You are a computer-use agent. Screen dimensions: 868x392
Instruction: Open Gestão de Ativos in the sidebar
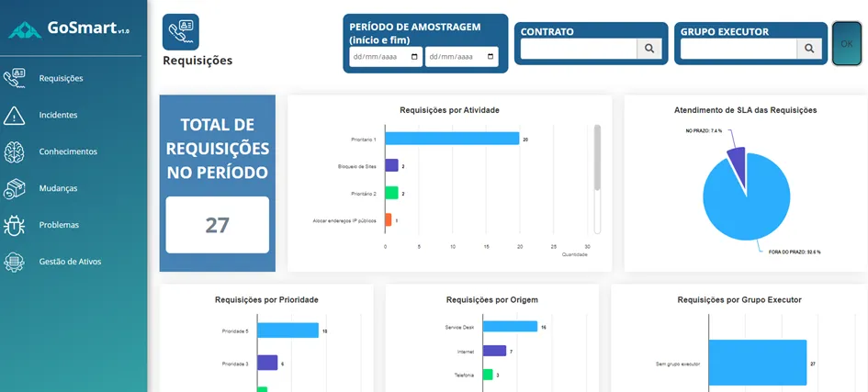pos(70,262)
